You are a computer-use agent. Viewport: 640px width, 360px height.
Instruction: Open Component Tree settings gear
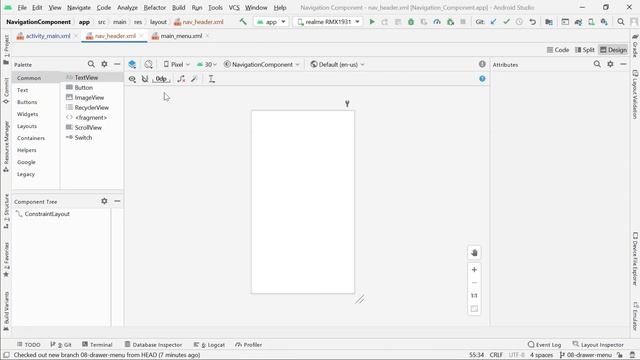pos(104,201)
